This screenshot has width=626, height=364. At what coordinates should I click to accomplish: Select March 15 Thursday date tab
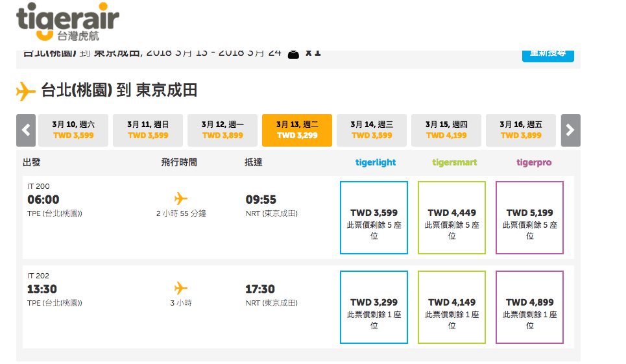click(x=446, y=130)
